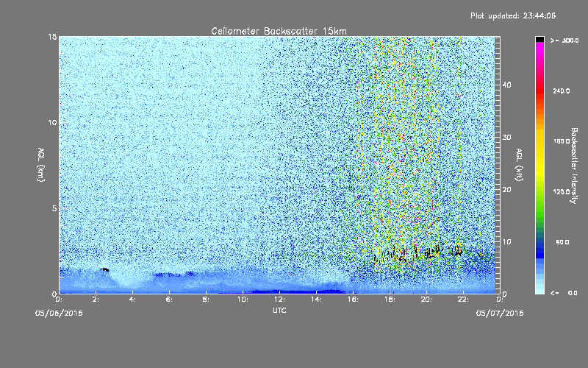Screen dimensions: 588x368
Task: Click the 30 kft tick label
Action: click(506, 138)
